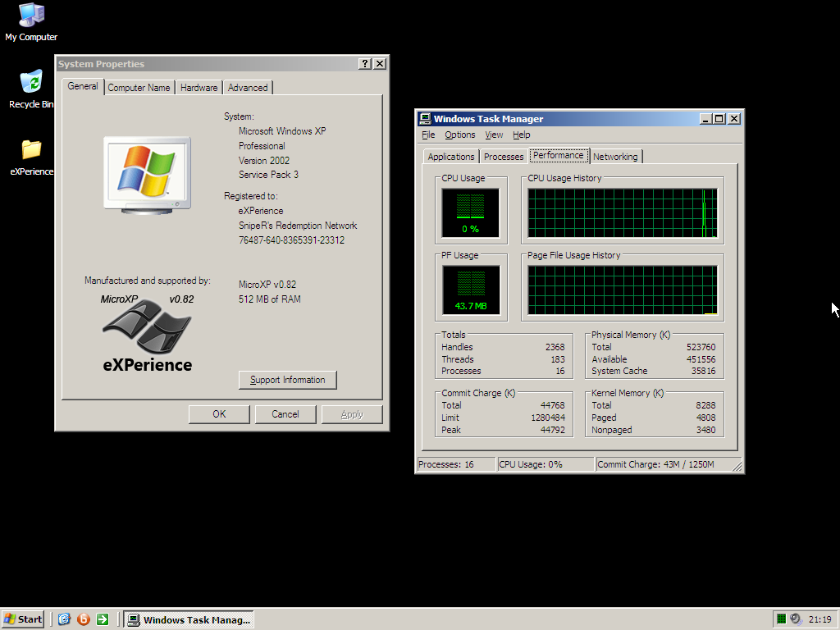Select the eXPerience folder on desktop
The width and height of the screenshot is (840, 630).
[x=31, y=157]
